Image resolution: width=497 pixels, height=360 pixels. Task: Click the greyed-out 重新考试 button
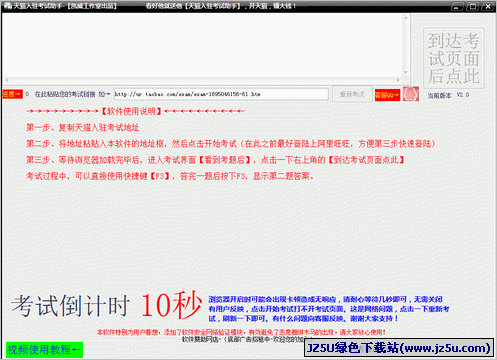(x=352, y=94)
